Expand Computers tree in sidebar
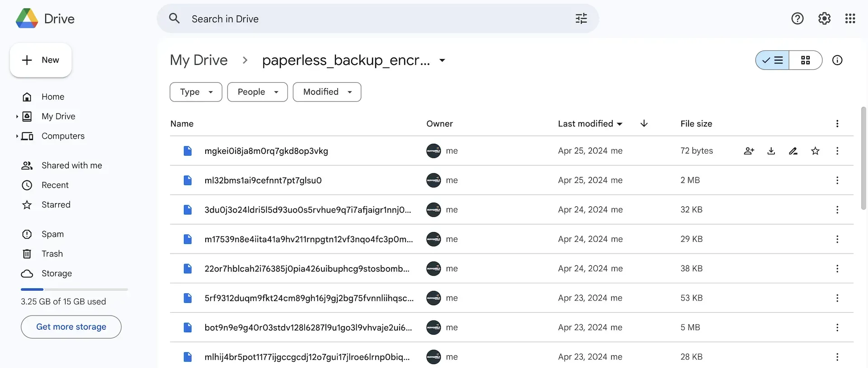The width and height of the screenshot is (868, 368). [17, 136]
